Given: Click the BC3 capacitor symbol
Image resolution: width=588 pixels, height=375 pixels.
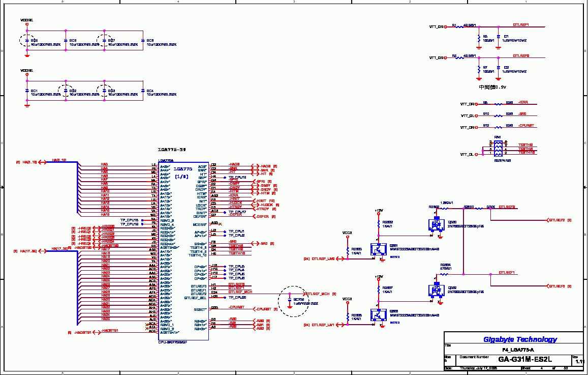Looking at the screenshot, I should [105, 91].
